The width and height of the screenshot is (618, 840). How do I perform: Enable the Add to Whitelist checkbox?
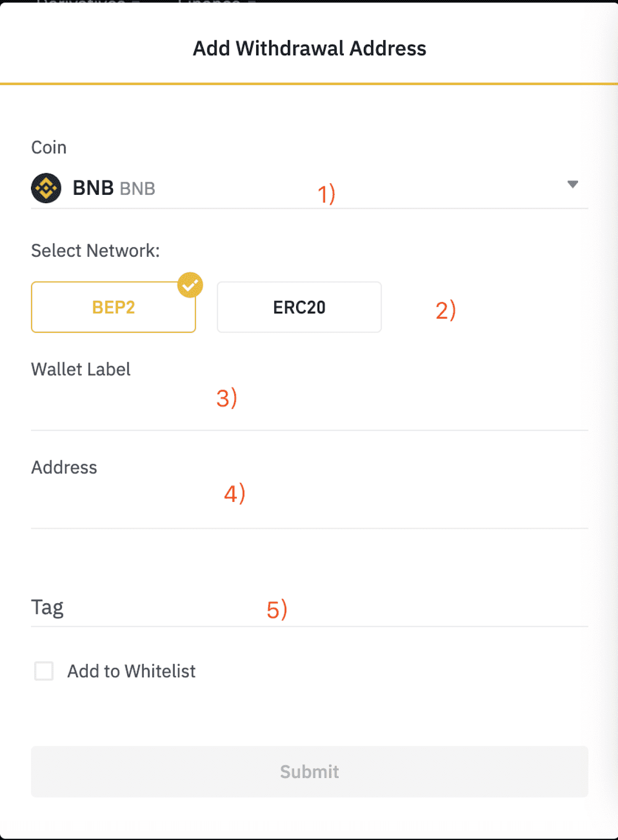[x=44, y=671]
